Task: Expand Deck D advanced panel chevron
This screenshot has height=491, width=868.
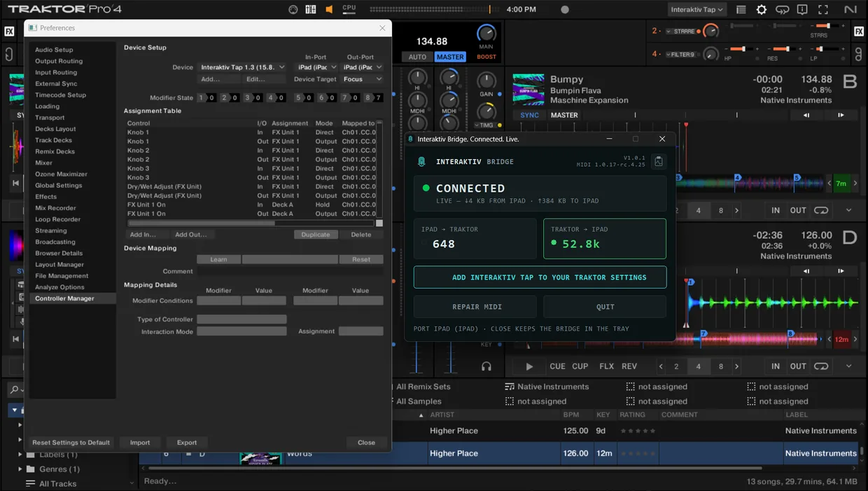Action: [849, 366]
